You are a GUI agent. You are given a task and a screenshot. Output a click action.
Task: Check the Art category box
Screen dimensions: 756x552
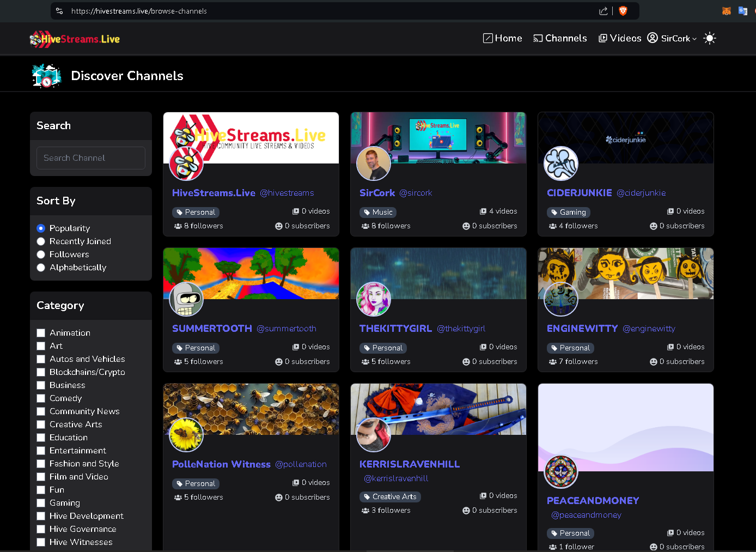(x=41, y=346)
